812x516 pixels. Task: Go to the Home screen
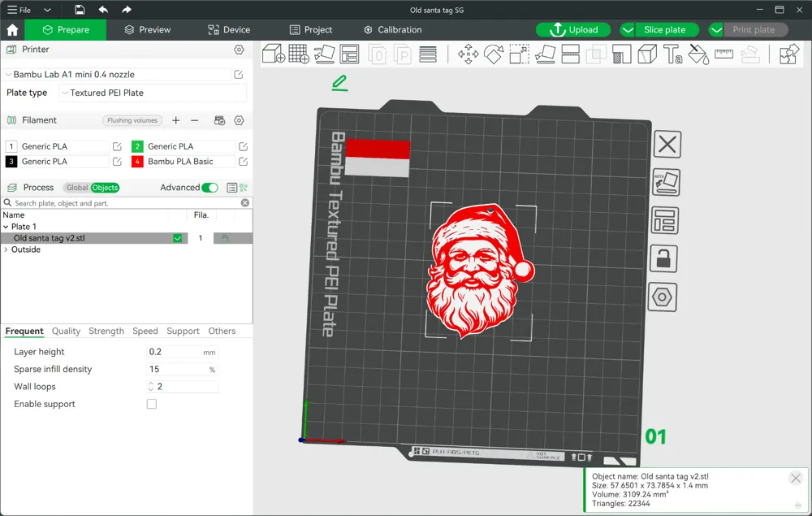[x=12, y=30]
